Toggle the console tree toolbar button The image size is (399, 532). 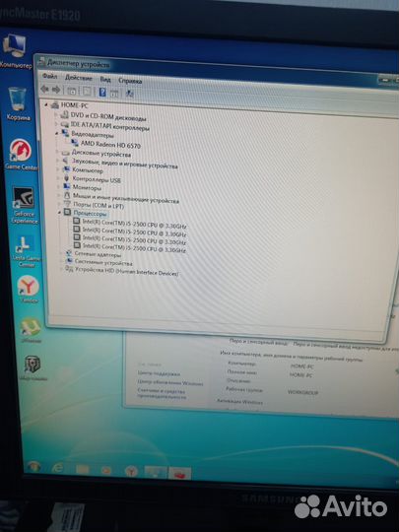tap(72, 91)
